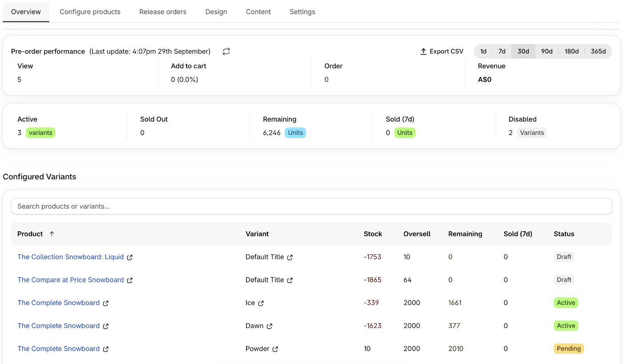Open external link icon beside Compare at Price Snowboard
Viewport: 624px width, 364px height.
[130, 281]
